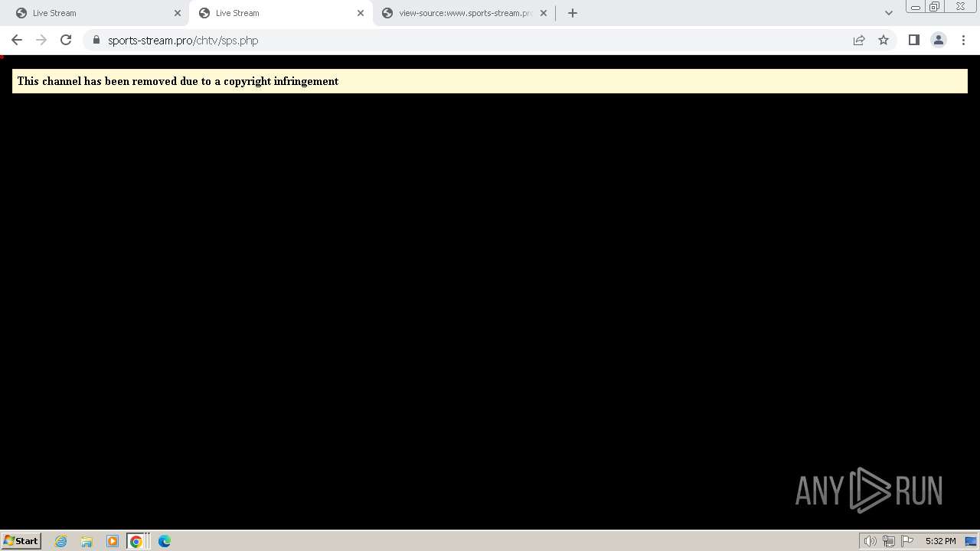This screenshot has width=980, height=551.
Task: Close the view-source tab
Action: [544, 13]
